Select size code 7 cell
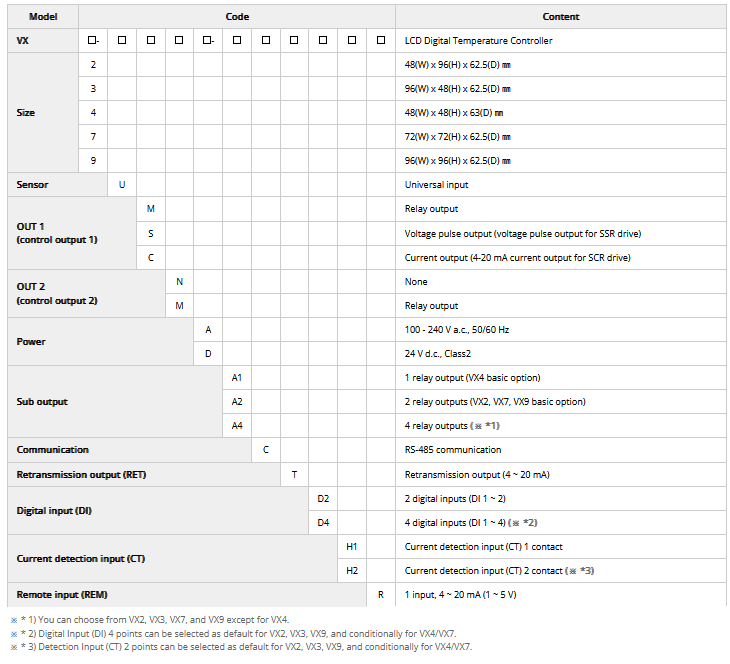 click(x=93, y=137)
